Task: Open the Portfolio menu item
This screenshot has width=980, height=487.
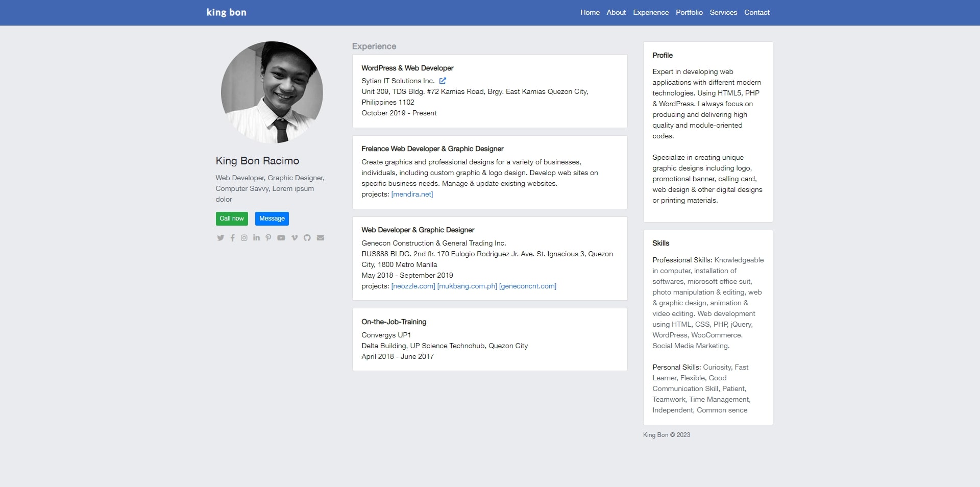Action: 689,12
